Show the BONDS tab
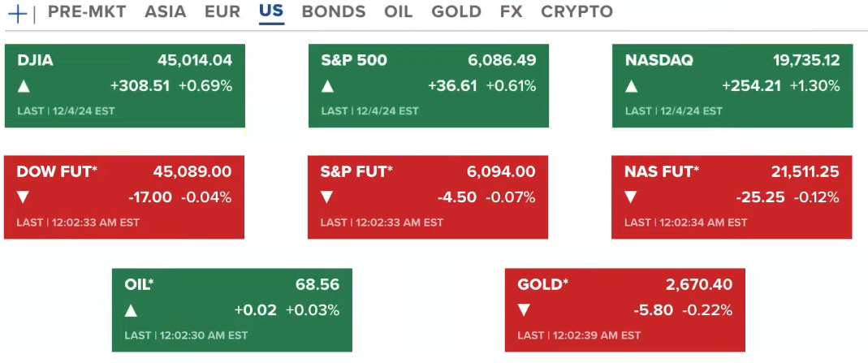The height and width of the screenshot is (363, 868). point(333,12)
